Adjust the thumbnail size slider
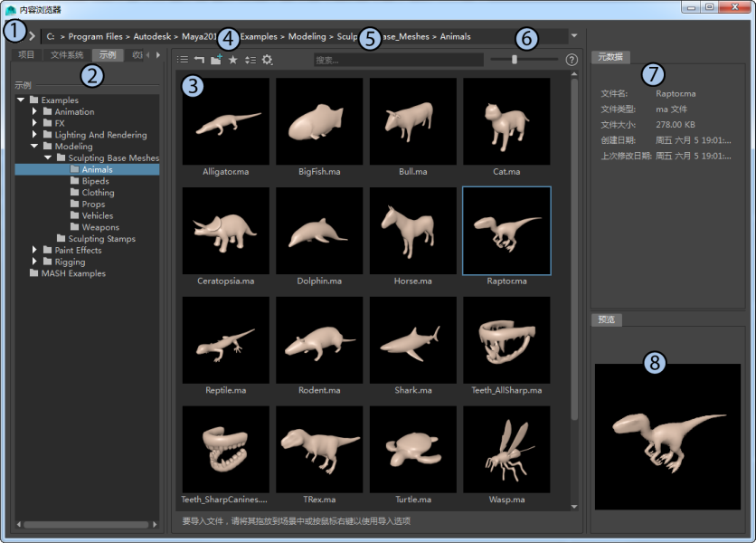 [x=515, y=59]
